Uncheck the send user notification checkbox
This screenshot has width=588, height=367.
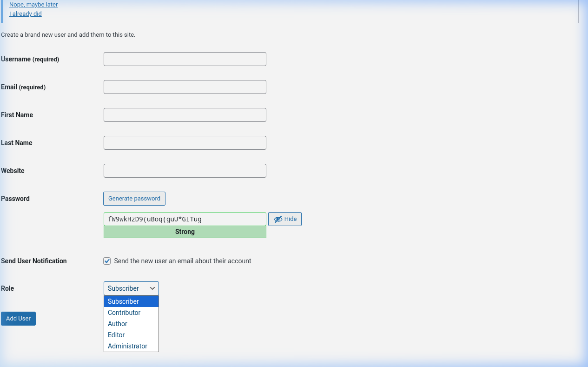point(107,261)
